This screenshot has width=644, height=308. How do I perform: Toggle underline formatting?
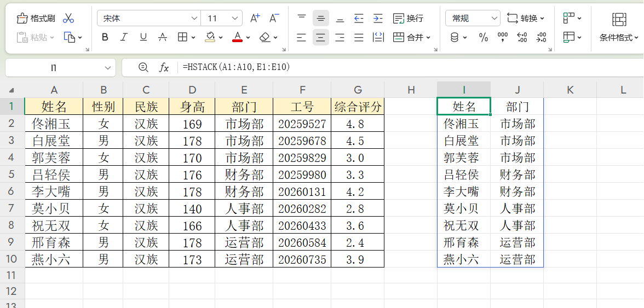tap(143, 37)
